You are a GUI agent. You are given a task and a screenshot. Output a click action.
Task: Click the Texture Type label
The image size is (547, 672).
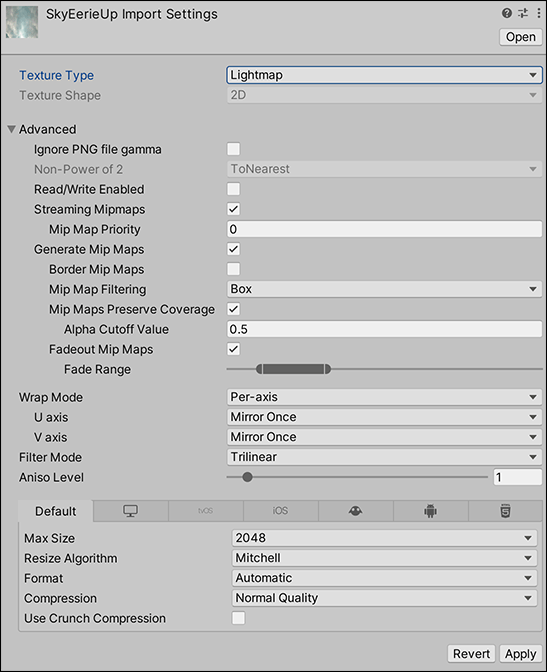point(57,75)
